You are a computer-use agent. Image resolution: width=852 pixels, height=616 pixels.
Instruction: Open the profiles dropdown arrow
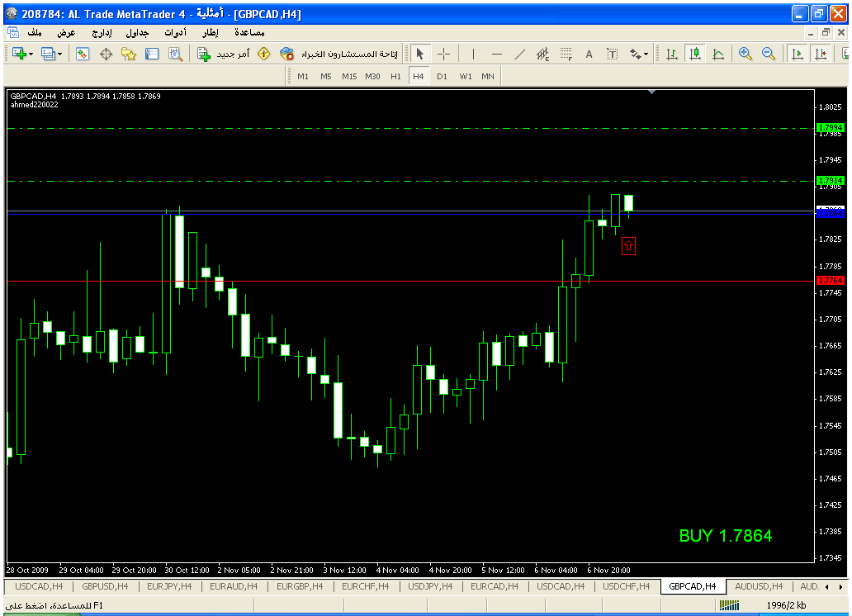pos(59,54)
